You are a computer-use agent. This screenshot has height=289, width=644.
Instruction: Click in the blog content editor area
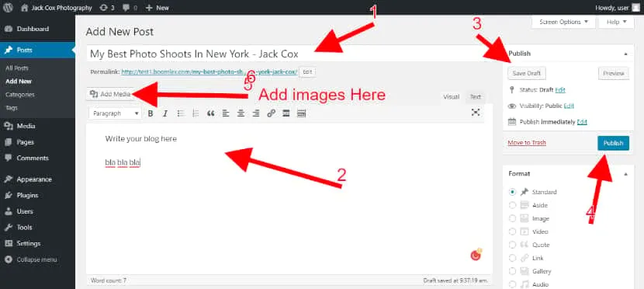(289, 199)
